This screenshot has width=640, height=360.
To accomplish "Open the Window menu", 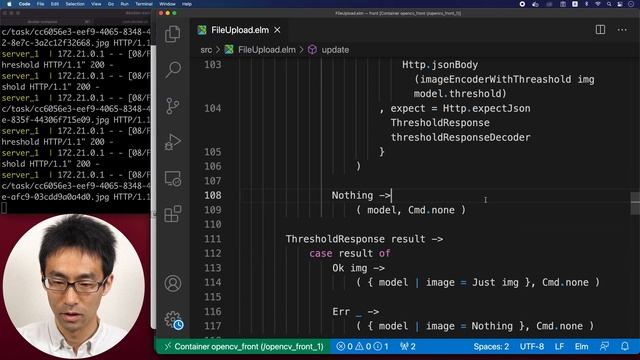I will tap(167, 4).
